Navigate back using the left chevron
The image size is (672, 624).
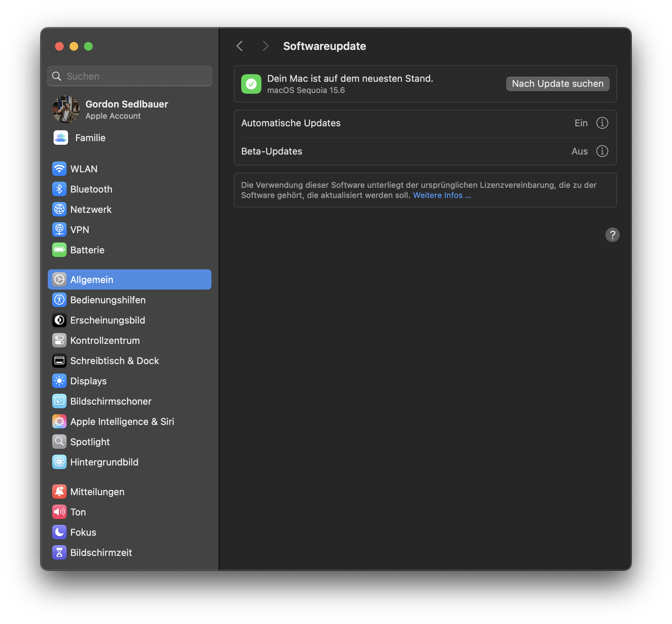pos(239,46)
